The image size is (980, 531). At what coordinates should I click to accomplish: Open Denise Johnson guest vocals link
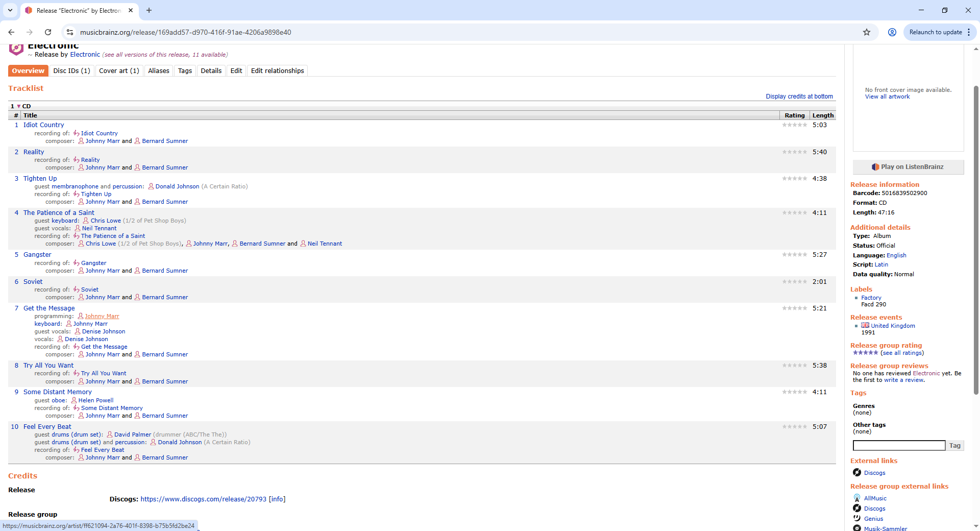(x=104, y=331)
